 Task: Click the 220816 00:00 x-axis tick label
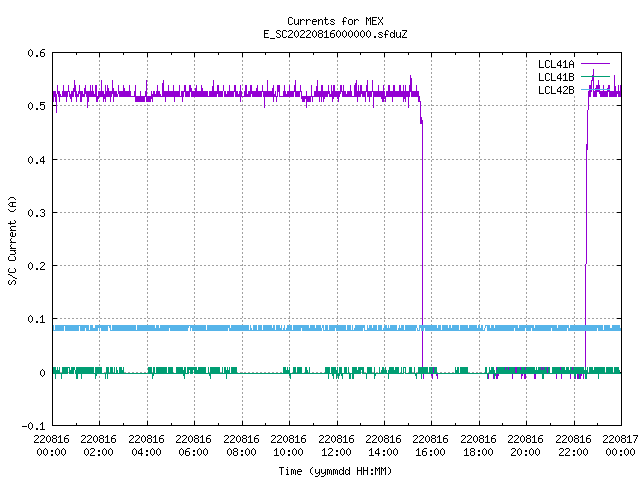(x=51, y=446)
